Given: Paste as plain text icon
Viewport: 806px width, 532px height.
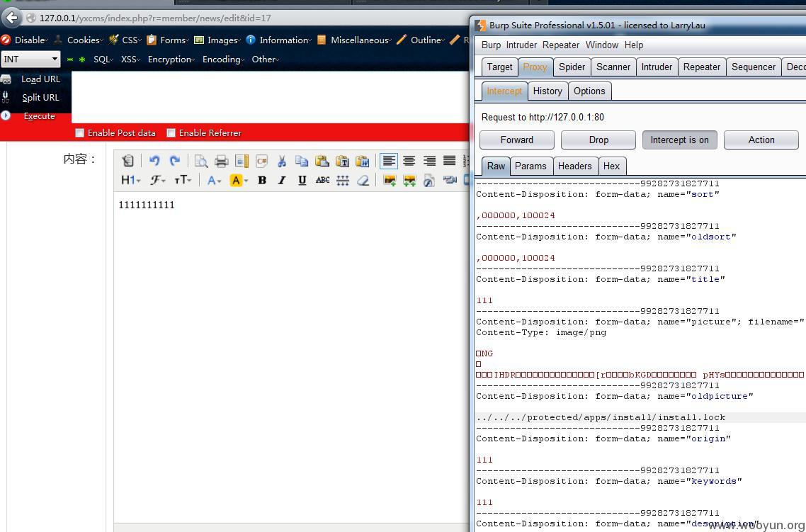Looking at the screenshot, I should coord(342,161).
